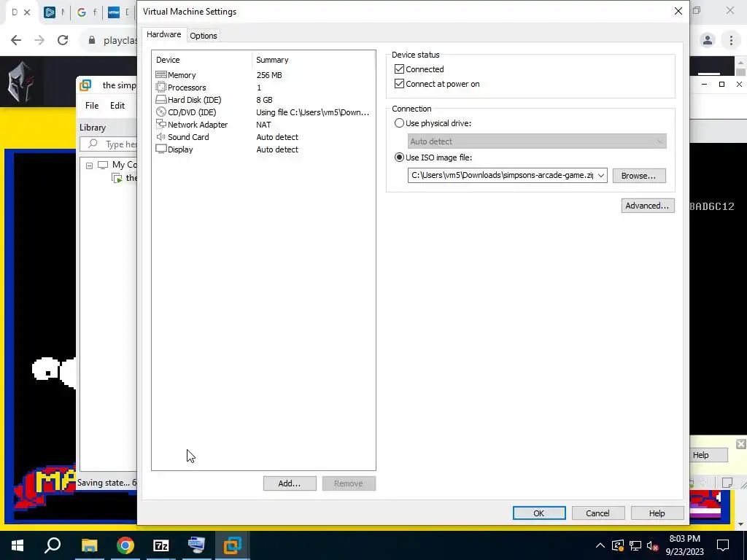Click muted volume tray icon
Viewport: 747px width, 560px height.
tap(653, 545)
